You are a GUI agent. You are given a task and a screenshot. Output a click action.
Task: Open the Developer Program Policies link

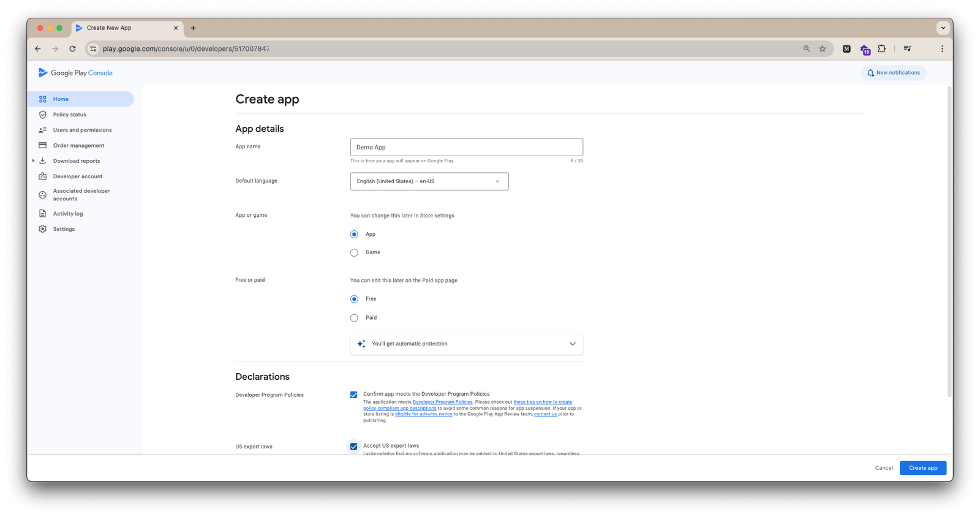tap(443, 402)
